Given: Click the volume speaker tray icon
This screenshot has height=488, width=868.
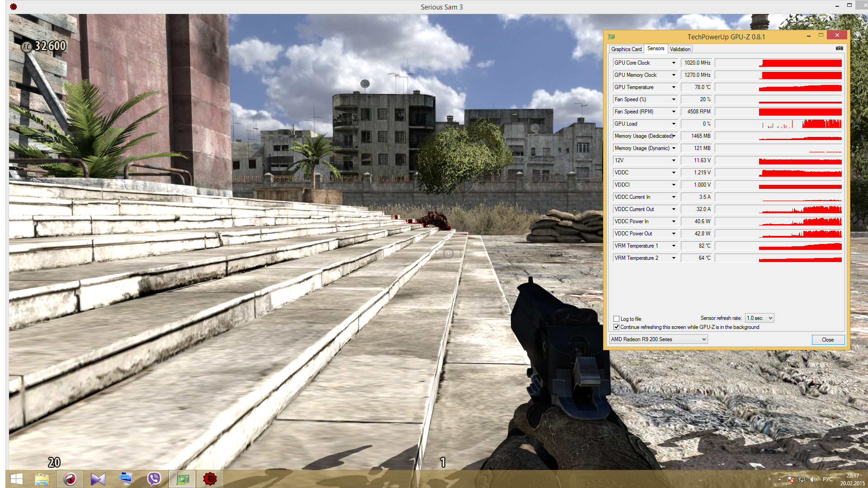Looking at the screenshot, I should click(x=813, y=479).
